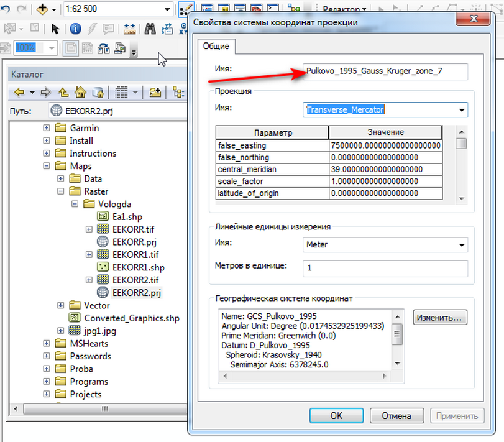
Task: Select the false_easting value cell
Action: (385, 145)
